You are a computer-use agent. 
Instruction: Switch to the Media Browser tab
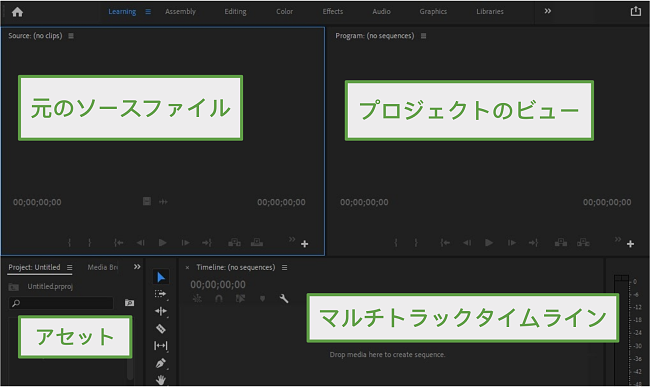[102, 268]
